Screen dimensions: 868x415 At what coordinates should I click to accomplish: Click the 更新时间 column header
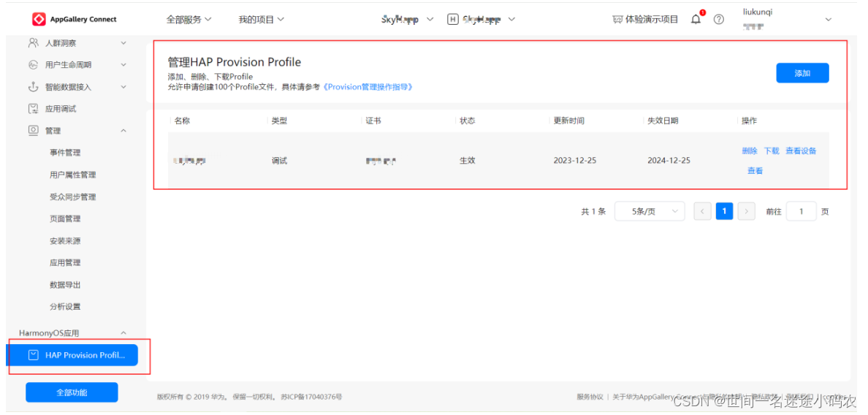(x=568, y=121)
